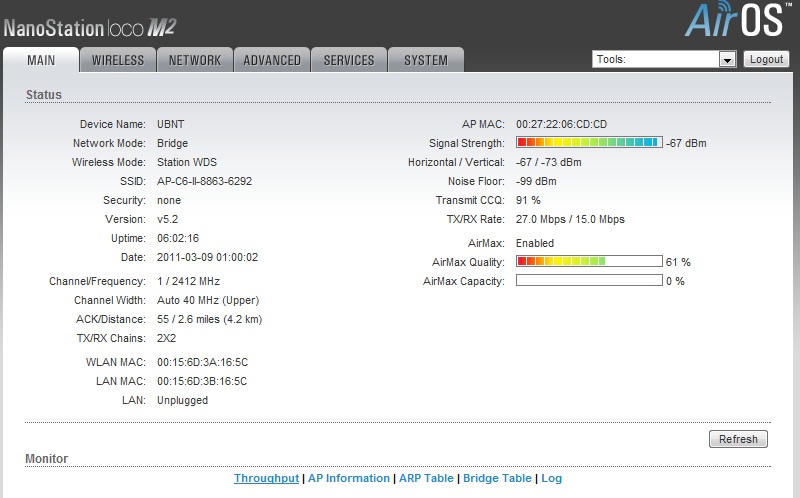Select the ADVANCED tab
Viewport: 800px width, 498px height.
pos(272,60)
